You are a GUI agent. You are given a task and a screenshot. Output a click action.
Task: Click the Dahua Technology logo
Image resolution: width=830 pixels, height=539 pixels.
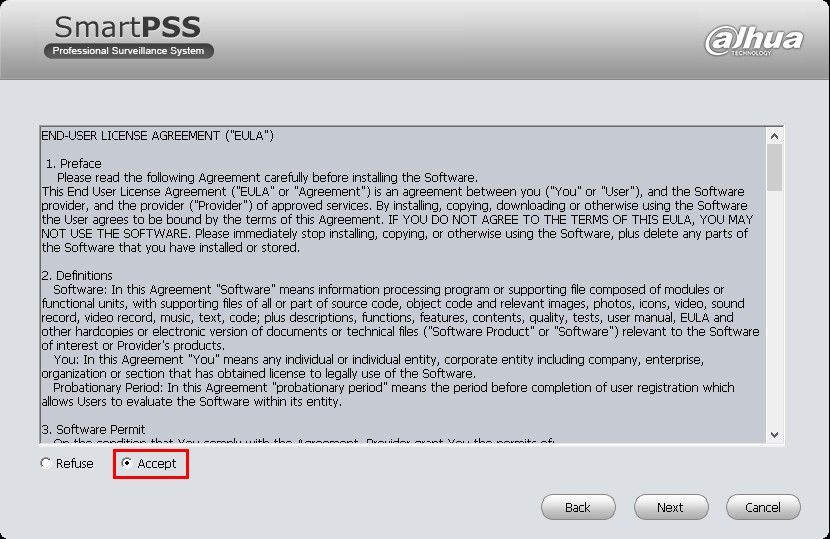point(754,40)
